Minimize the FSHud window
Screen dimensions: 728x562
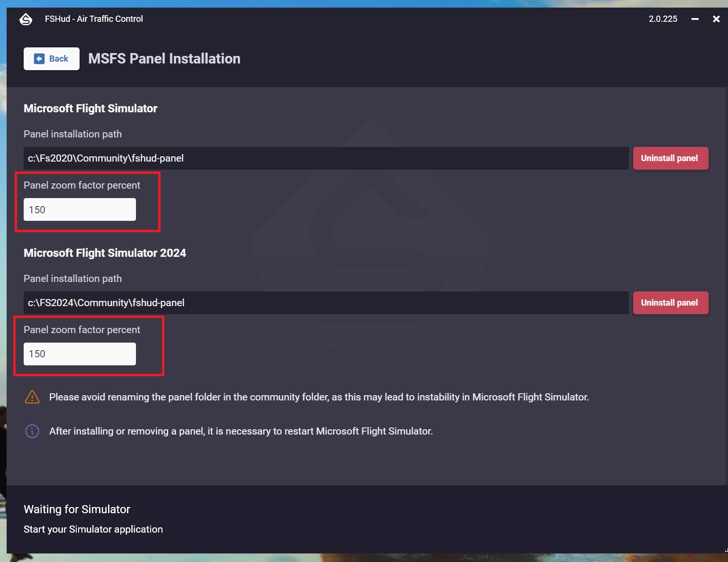click(695, 19)
